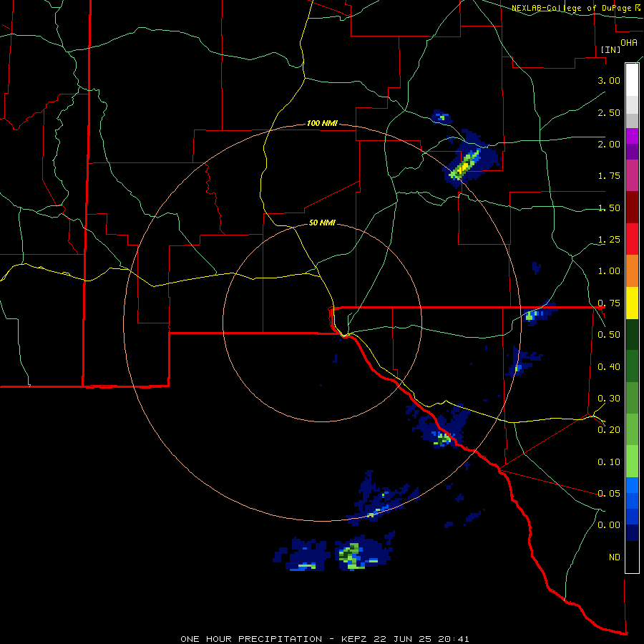
Task: Pick the bright red swatch above 1.25
Action: (632, 239)
